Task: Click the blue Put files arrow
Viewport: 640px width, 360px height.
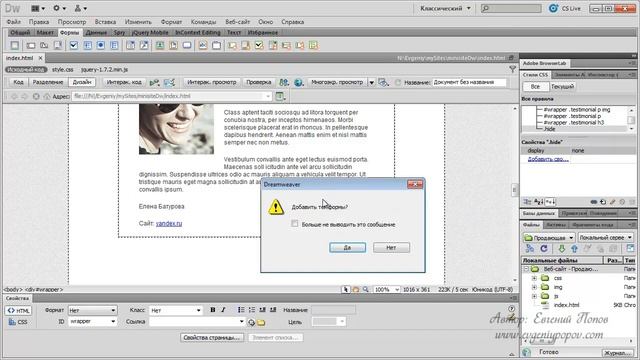Action: 574,248
